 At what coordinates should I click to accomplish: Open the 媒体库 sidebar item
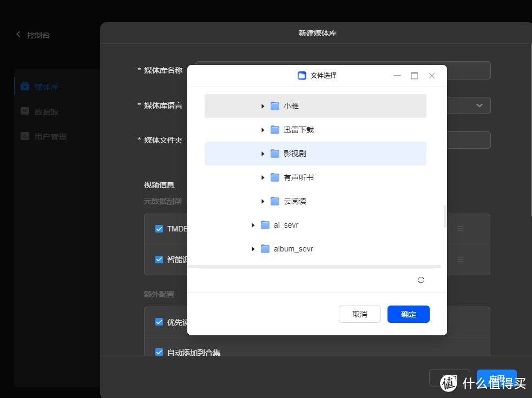(x=56, y=87)
